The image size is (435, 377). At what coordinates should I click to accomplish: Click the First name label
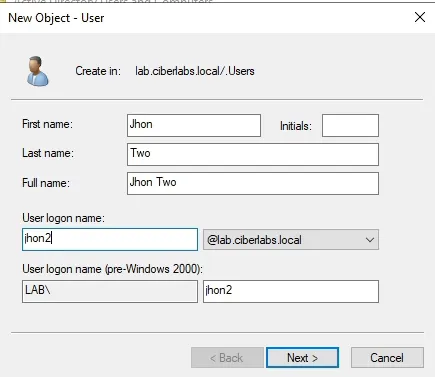[47, 124]
